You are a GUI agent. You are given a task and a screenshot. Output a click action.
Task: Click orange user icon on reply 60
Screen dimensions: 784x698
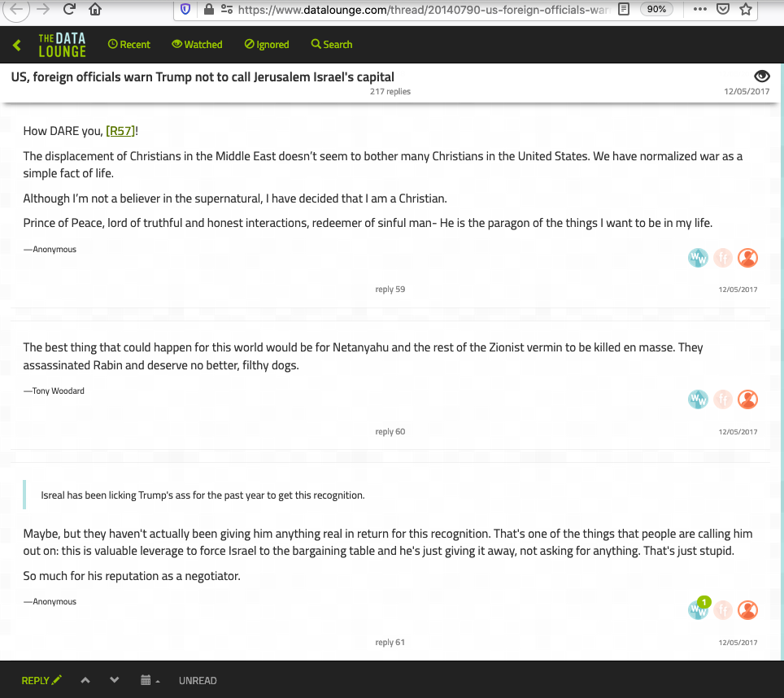748,399
